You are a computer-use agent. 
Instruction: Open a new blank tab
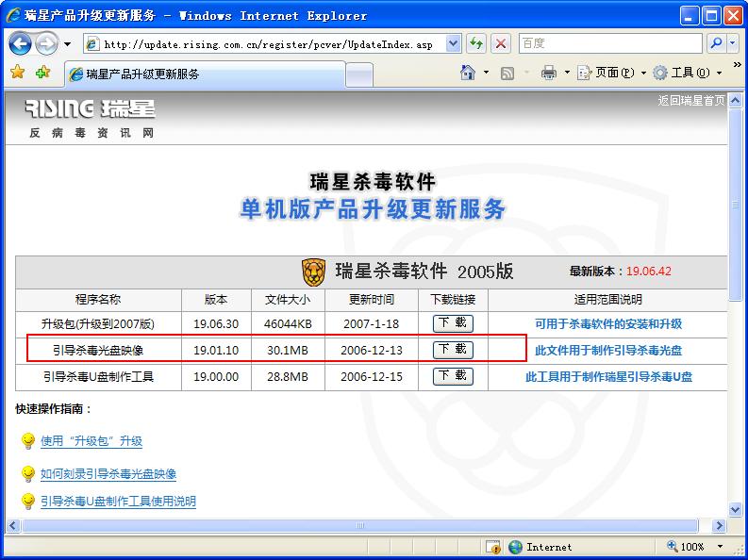359,74
